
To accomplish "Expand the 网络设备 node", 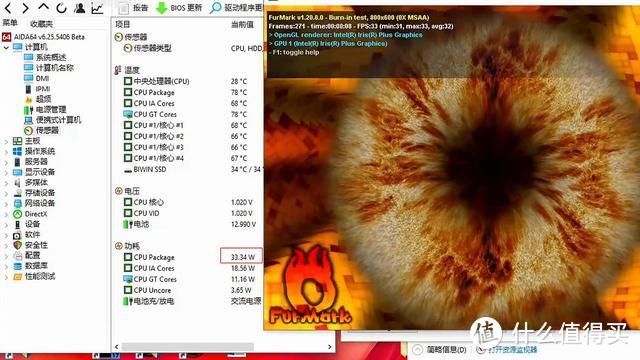I will pos(6,204).
